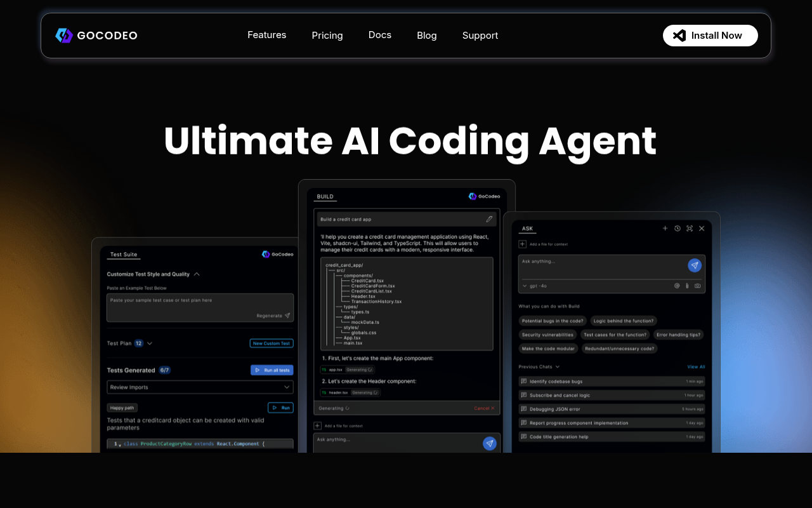812x508 pixels.
Task: Start a new chat with the ASK panel plus icon
Action: pos(665,228)
